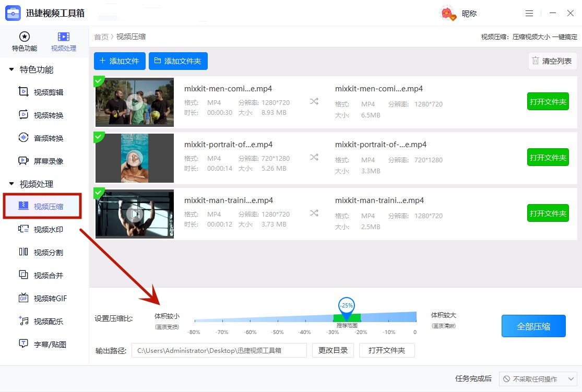Screen dimensions: 582x392
Task: Switch to the 特色功能 tab
Action: point(24,41)
